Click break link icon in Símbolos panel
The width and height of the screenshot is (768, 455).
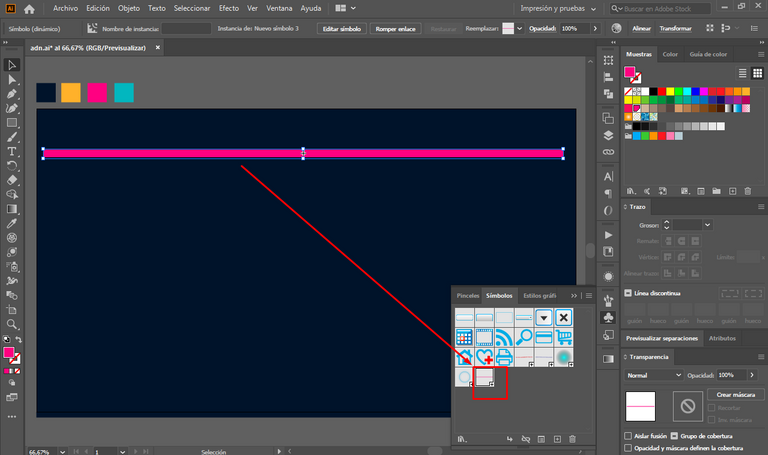click(x=526, y=439)
